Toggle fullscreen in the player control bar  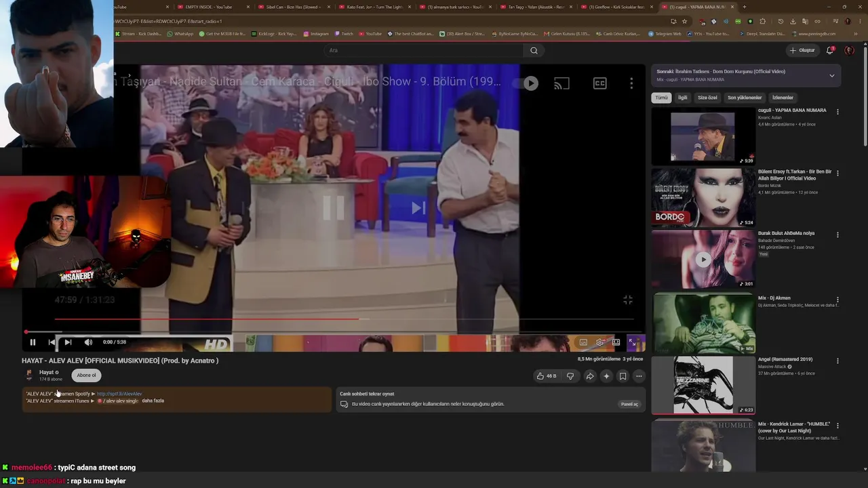pos(633,342)
